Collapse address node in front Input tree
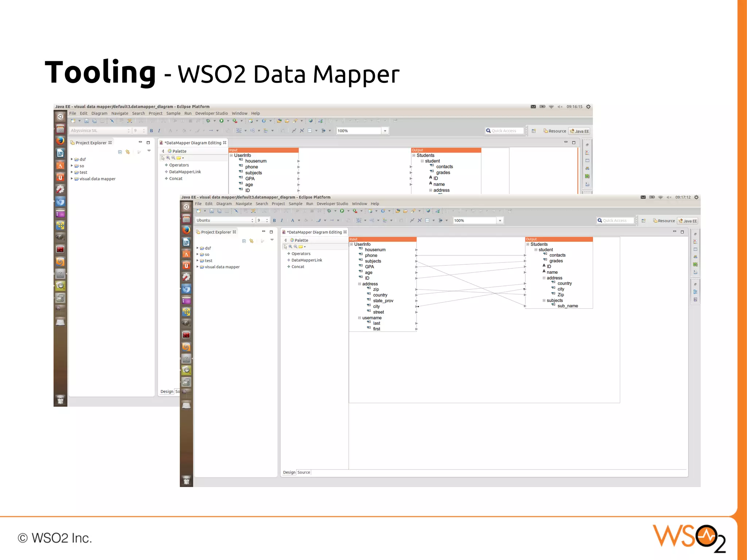This screenshot has height=560, width=747. coord(360,284)
